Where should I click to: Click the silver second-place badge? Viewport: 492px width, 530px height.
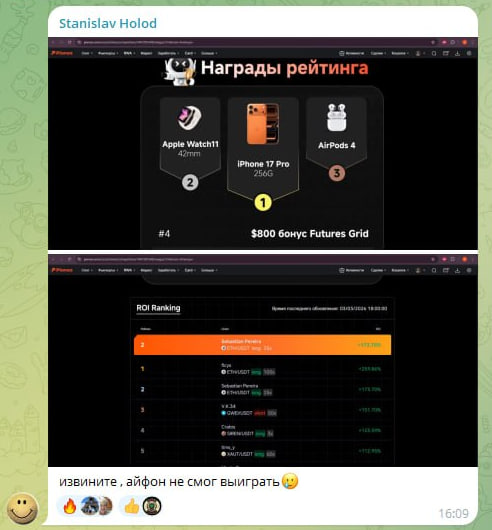(x=190, y=183)
